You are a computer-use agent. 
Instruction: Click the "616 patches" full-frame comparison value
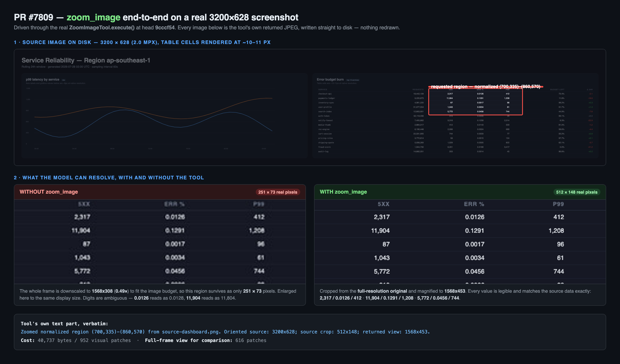[x=251, y=340]
